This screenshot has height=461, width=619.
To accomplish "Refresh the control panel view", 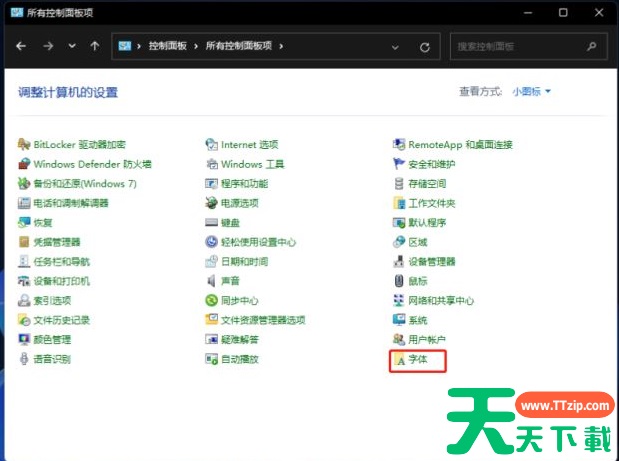I will 425,47.
